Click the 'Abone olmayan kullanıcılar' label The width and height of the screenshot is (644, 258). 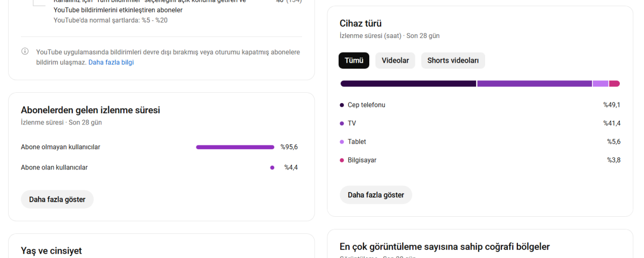(61, 147)
